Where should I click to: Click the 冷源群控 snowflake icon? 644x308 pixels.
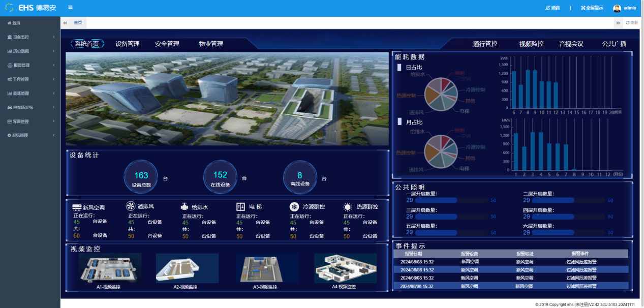(294, 207)
